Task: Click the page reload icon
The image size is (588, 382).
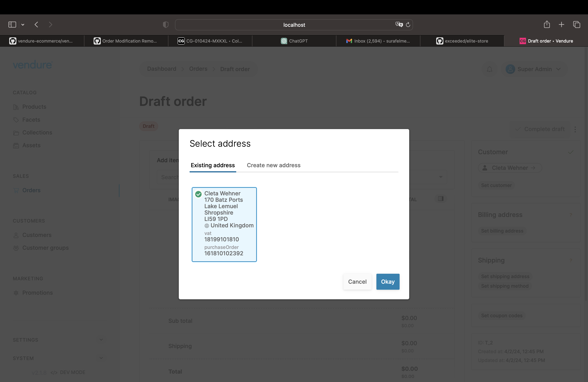Action: (x=408, y=25)
